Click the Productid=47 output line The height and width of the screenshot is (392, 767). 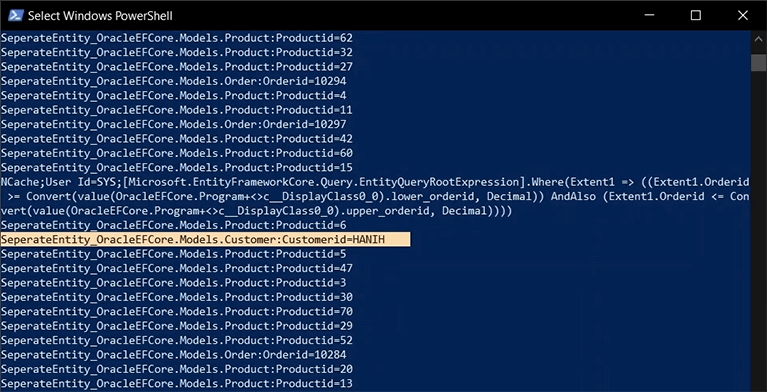point(177,268)
